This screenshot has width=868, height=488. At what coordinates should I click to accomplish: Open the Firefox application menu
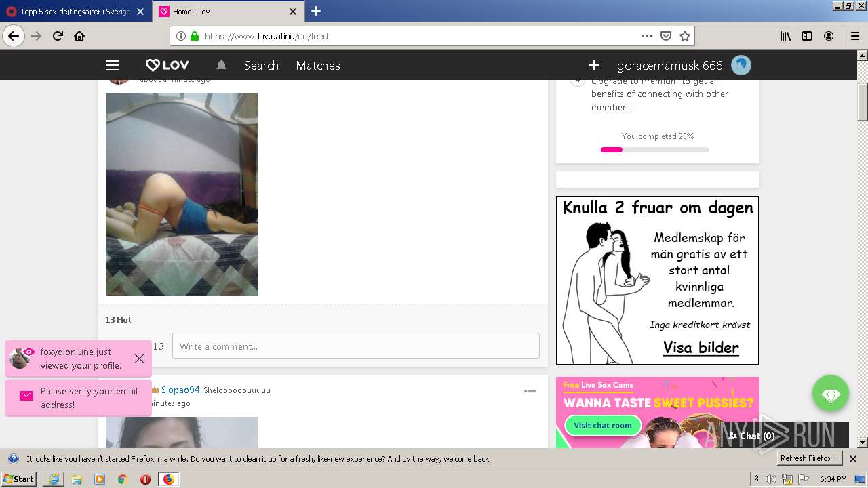pos(854,36)
